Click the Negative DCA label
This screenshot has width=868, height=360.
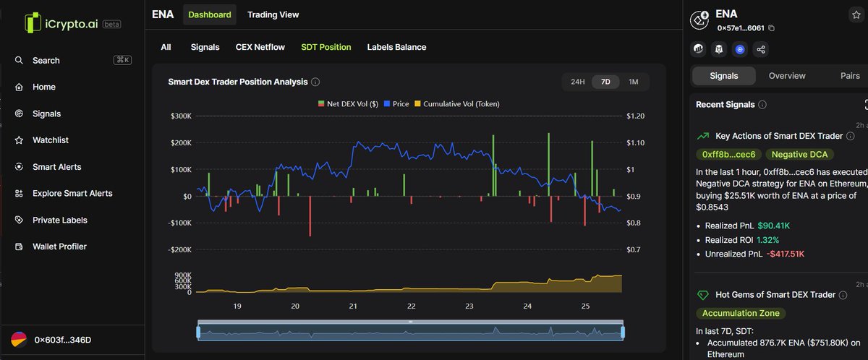[x=801, y=155]
